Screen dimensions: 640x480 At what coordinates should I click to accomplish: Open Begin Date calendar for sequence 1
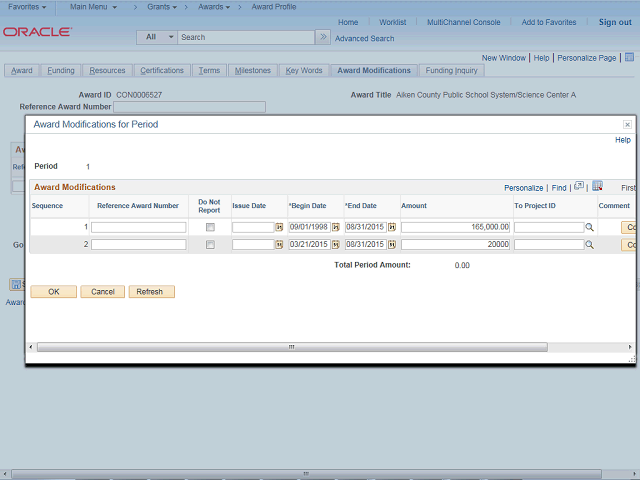(336, 228)
